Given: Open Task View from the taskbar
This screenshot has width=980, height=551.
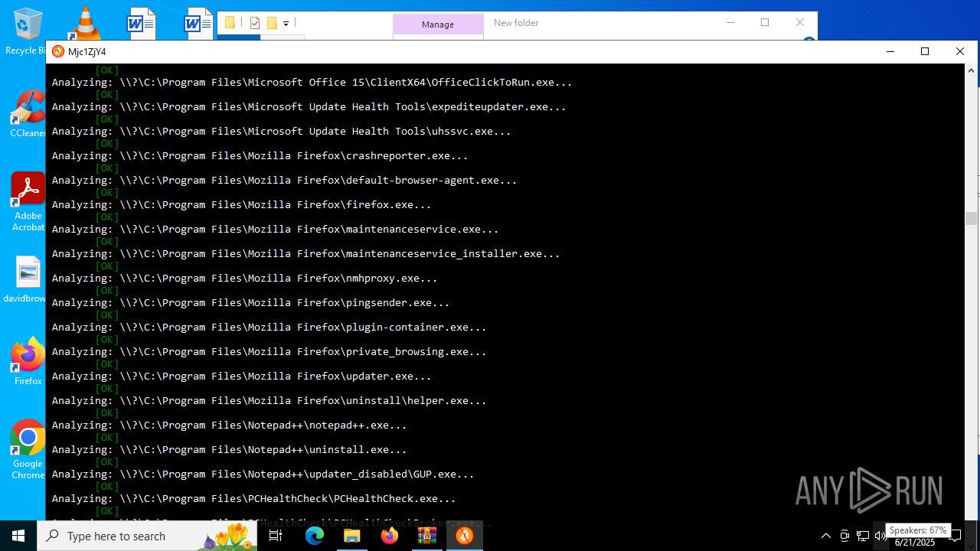Looking at the screenshot, I should 276,536.
